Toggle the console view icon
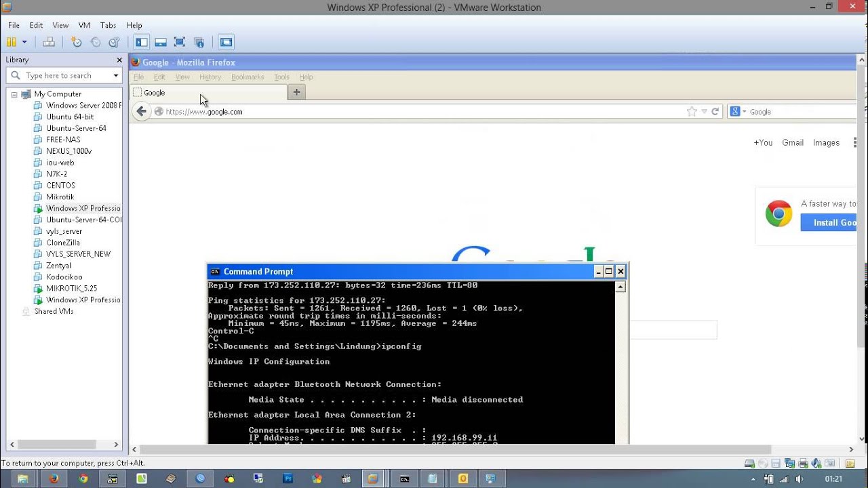 226,42
